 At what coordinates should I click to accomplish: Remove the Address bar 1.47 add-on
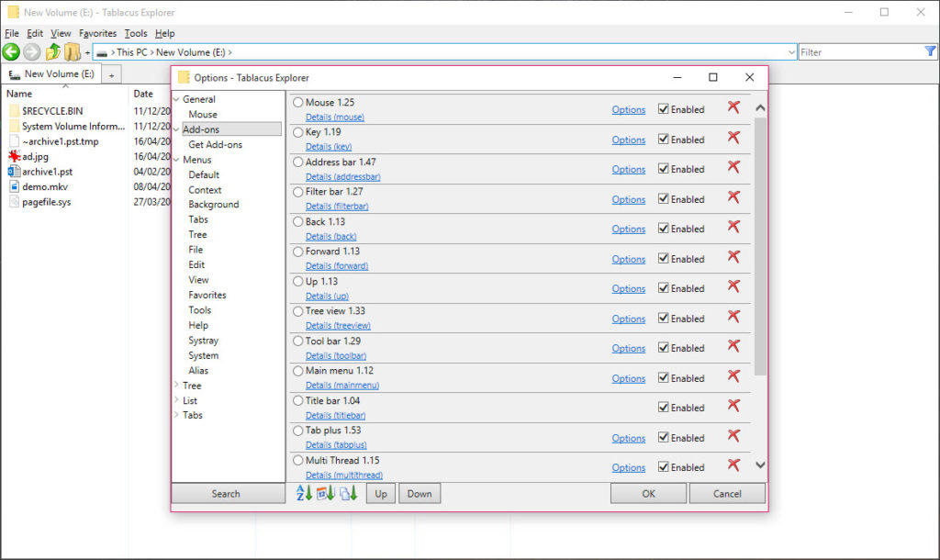[733, 167]
